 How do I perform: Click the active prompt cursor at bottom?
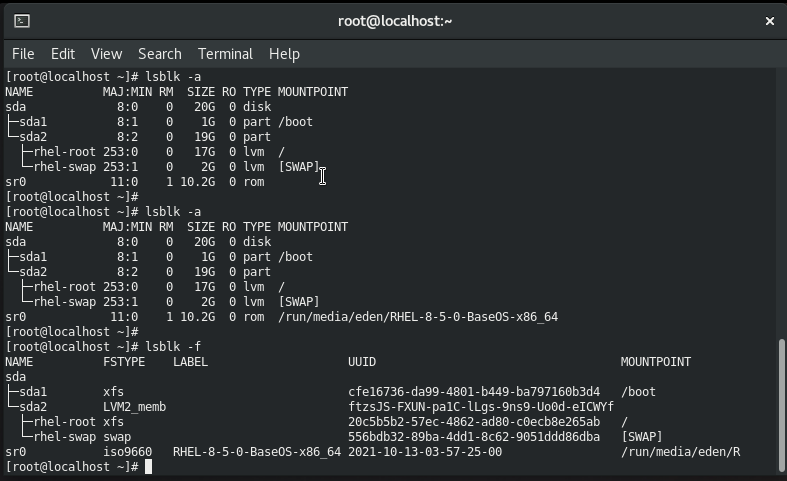tap(148, 467)
